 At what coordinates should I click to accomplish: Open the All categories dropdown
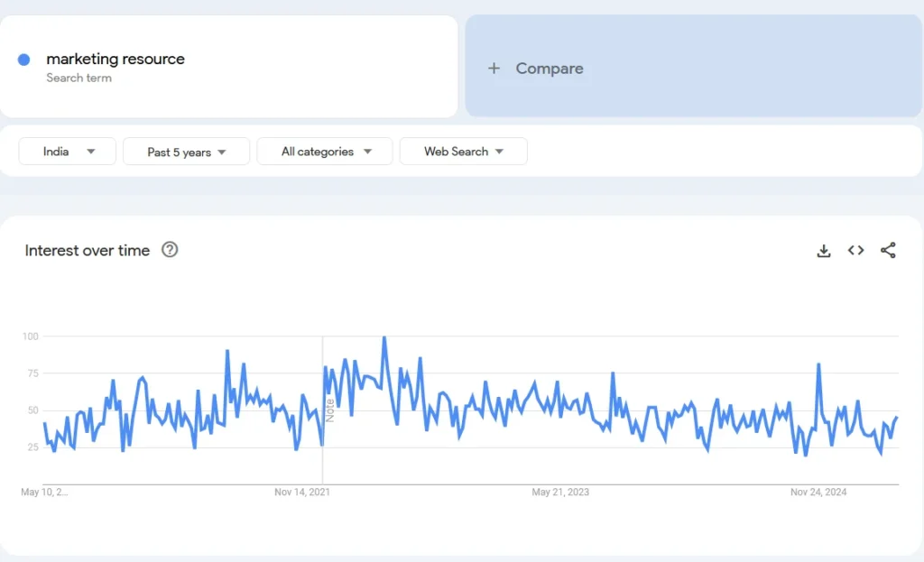tap(324, 152)
